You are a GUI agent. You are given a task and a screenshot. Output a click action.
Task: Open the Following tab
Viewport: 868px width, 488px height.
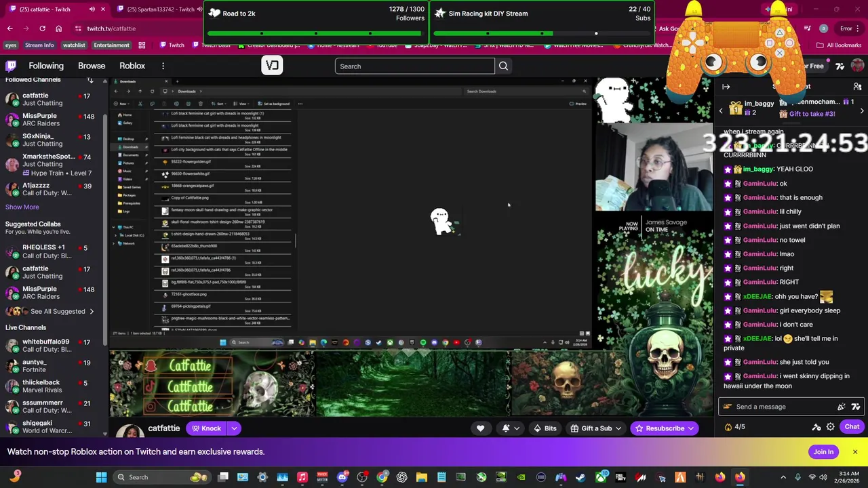tap(46, 66)
